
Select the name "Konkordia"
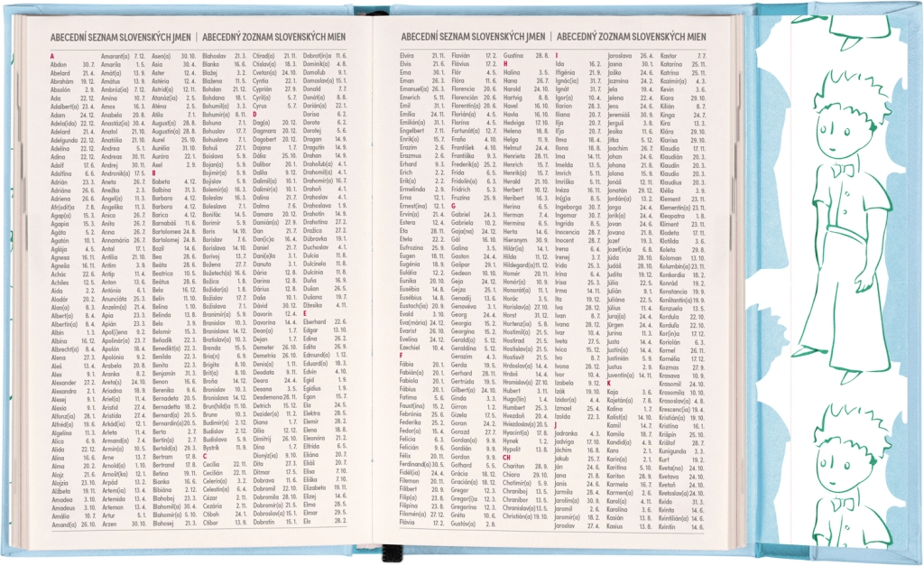tap(672, 274)
